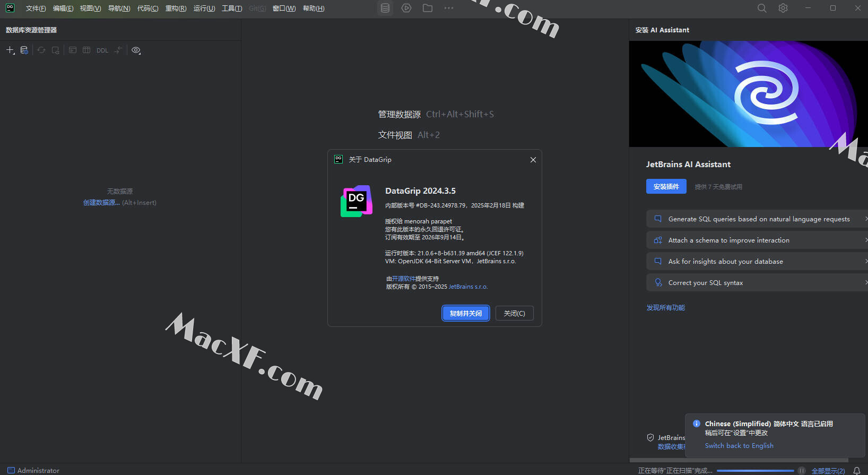Viewport: 868px width, 475px height.
Task: Click the notifications bell icon
Action: [857, 471]
